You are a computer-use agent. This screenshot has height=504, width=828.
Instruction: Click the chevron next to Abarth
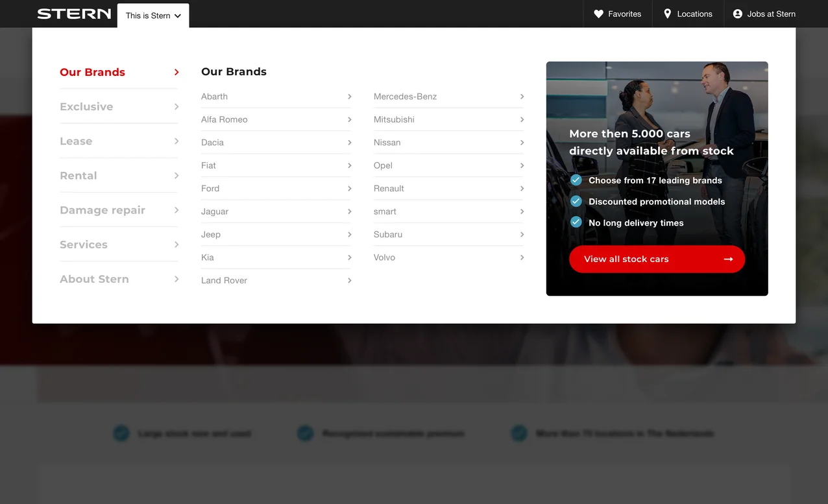[349, 97]
